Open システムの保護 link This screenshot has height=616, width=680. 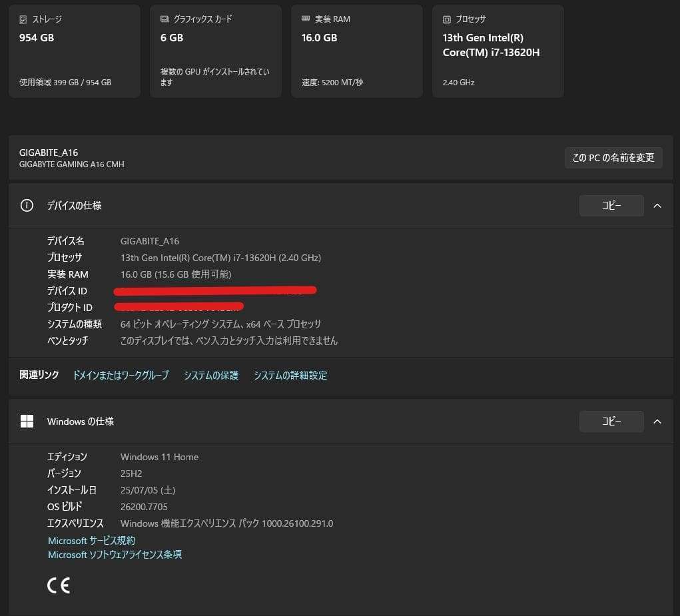click(211, 375)
